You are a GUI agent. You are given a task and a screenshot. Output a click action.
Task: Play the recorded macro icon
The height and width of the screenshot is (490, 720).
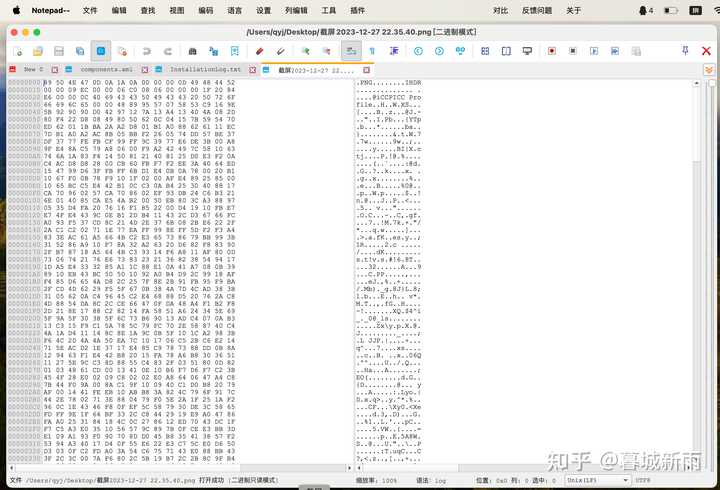594,51
